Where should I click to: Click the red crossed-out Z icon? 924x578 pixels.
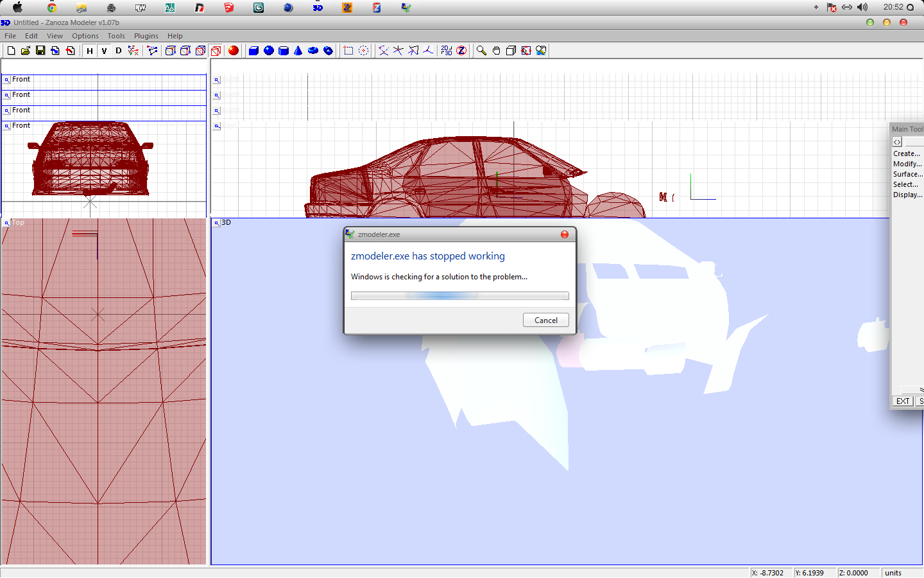pyautogui.click(x=461, y=51)
